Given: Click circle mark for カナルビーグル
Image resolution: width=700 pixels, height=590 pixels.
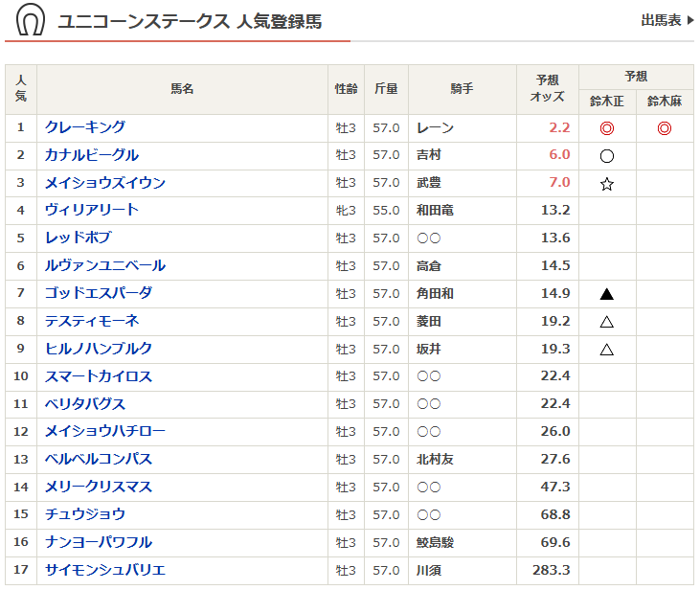Looking at the screenshot, I should 607,156.
